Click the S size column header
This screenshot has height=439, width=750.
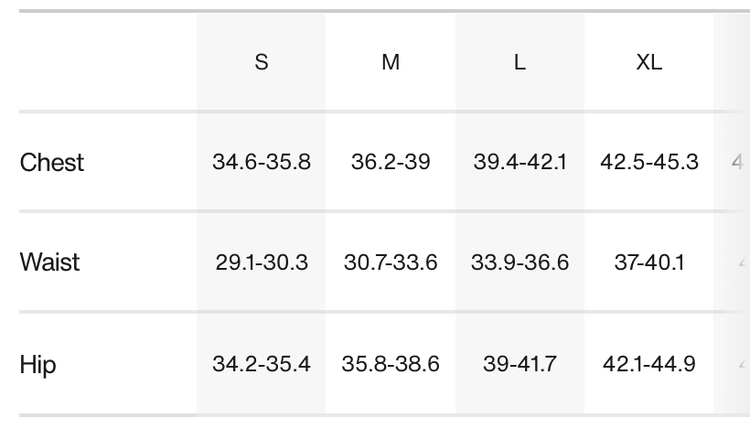[261, 62]
